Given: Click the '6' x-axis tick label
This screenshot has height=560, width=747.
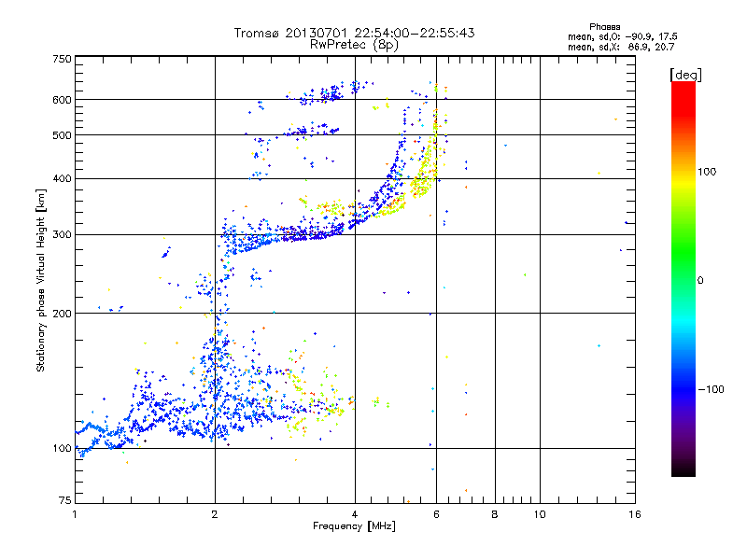Looking at the screenshot, I should [436, 514].
